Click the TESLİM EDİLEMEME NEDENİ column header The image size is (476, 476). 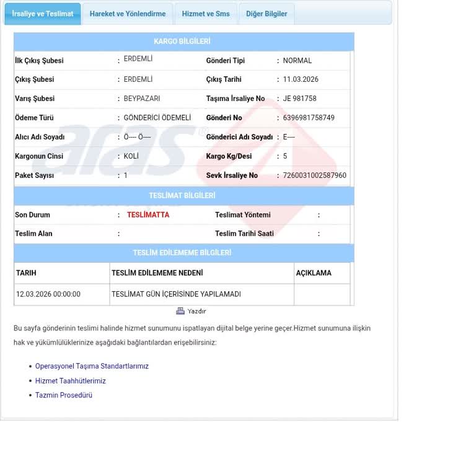click(157, 273)
